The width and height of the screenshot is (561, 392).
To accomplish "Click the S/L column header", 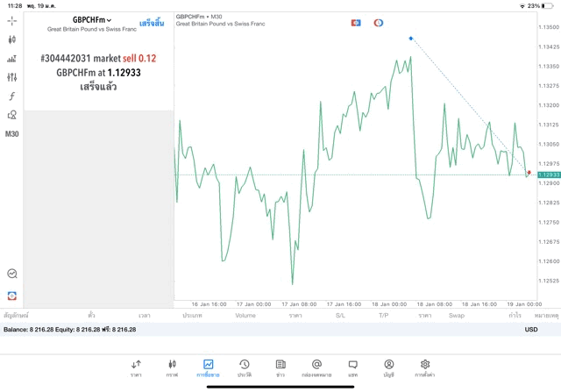I will point(340,316).
